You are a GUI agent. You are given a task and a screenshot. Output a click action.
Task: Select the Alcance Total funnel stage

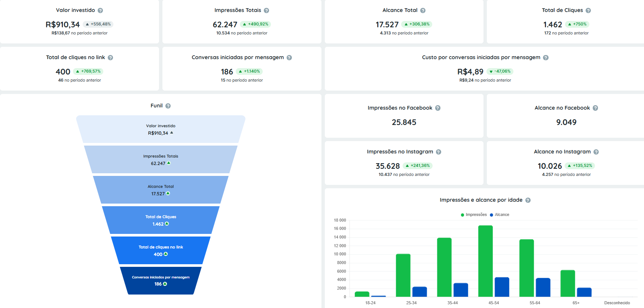[x=161, y=190]
